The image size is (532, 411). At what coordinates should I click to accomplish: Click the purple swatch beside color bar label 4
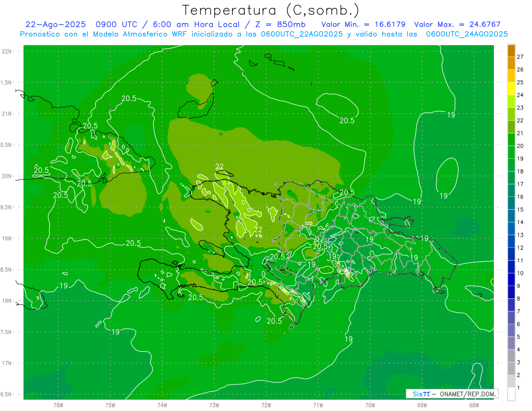(511, 343)
